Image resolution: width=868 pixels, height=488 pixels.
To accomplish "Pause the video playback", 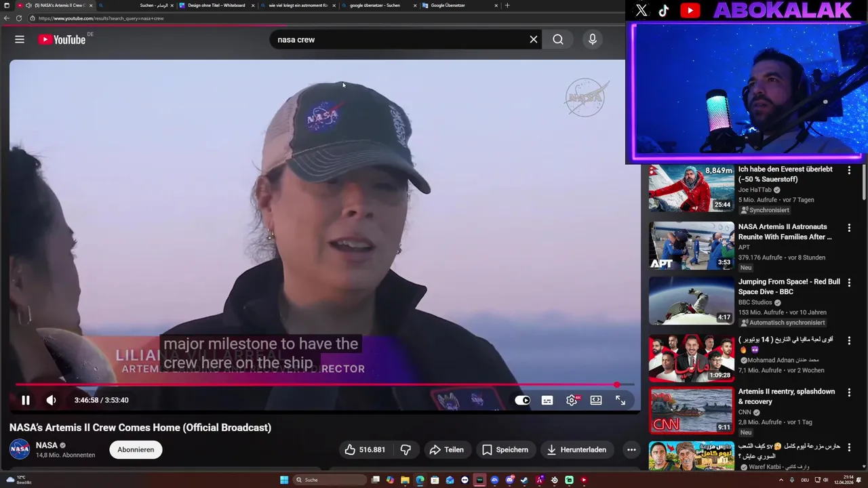I will (x=25, y=400).
